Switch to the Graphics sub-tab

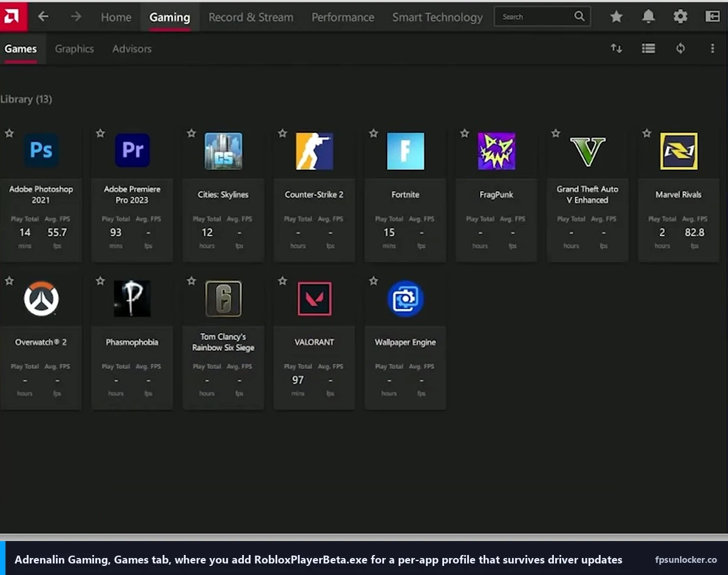[74, 49]
